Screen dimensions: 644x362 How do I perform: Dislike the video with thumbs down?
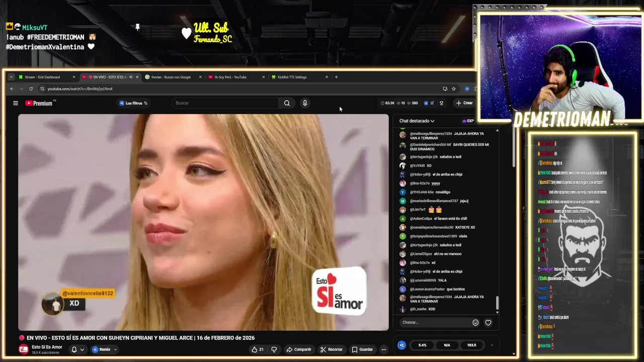pos(274,349)
